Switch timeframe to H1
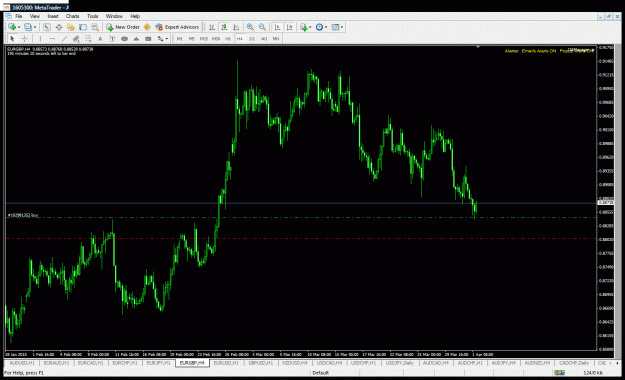This screenshot has width=625, height=380. point(228,39)
